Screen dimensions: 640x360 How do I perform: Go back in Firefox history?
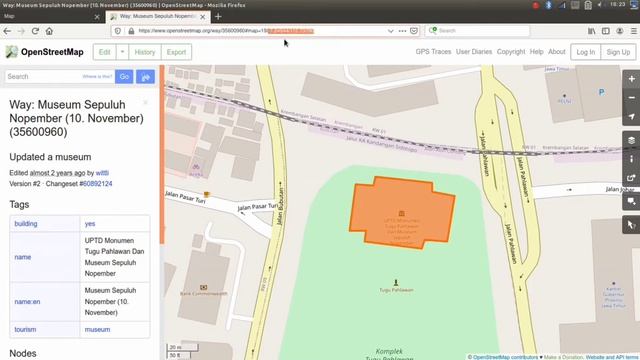(x=7, y=31)
